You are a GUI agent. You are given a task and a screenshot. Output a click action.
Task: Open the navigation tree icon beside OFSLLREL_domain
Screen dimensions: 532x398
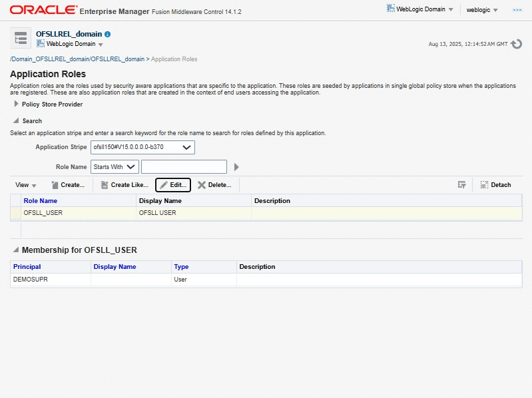click(21, 38)
